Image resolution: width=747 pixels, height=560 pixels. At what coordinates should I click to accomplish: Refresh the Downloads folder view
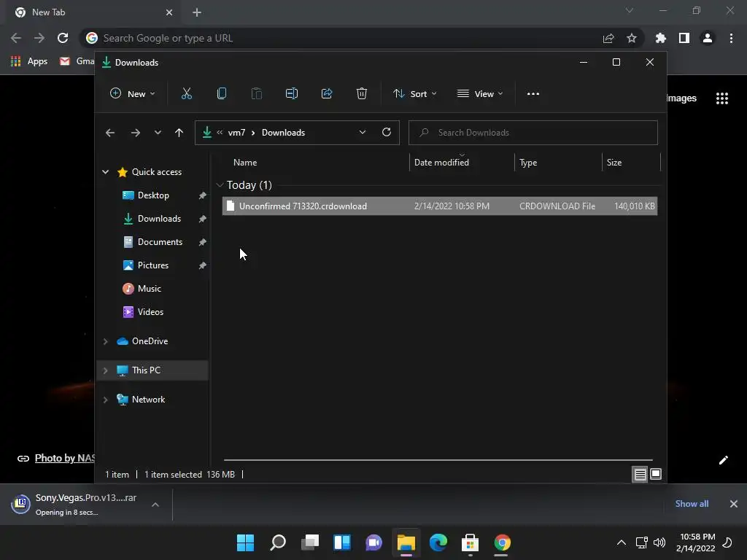[387, 133]
